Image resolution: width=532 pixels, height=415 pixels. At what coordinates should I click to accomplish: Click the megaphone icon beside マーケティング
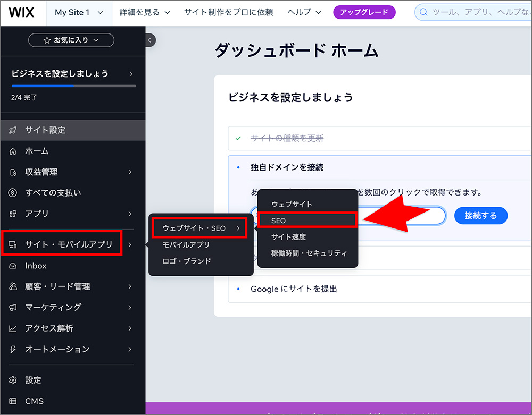click(x=13, y=307)
